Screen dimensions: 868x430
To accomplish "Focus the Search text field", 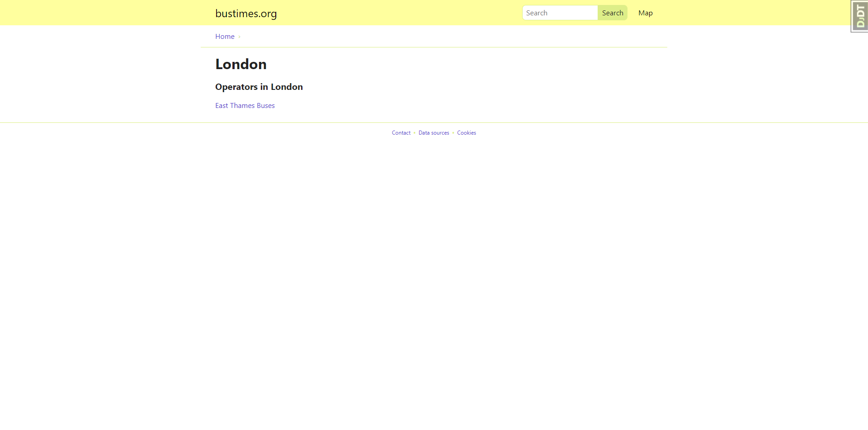I will click(560, 13).
